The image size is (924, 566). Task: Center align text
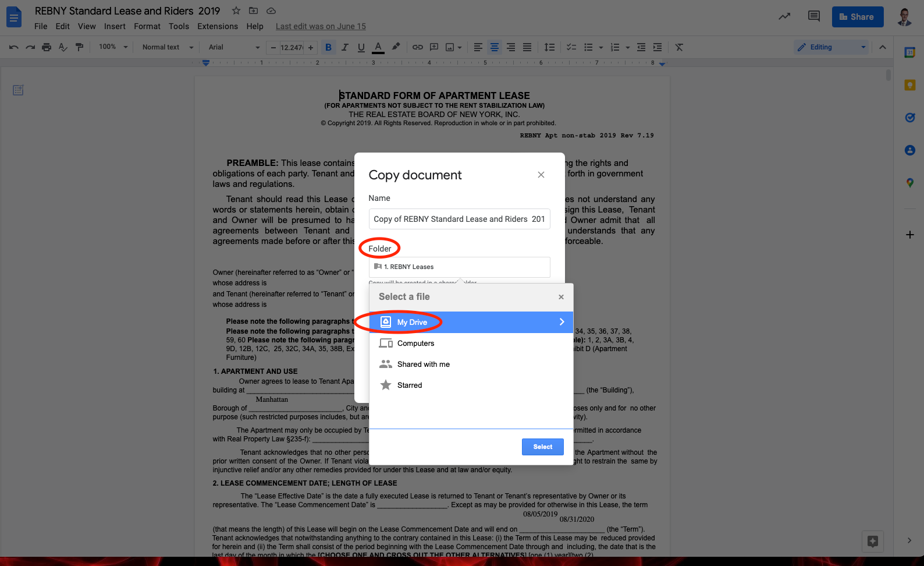(x=495, y=47)
